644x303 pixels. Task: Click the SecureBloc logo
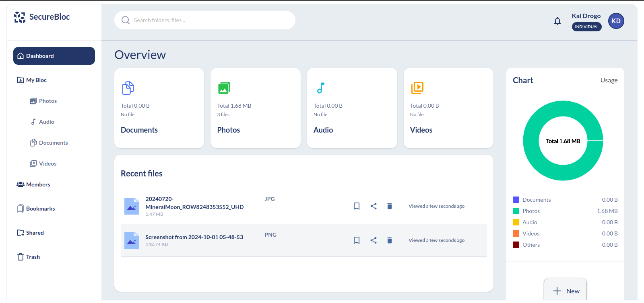coord(42,17)
